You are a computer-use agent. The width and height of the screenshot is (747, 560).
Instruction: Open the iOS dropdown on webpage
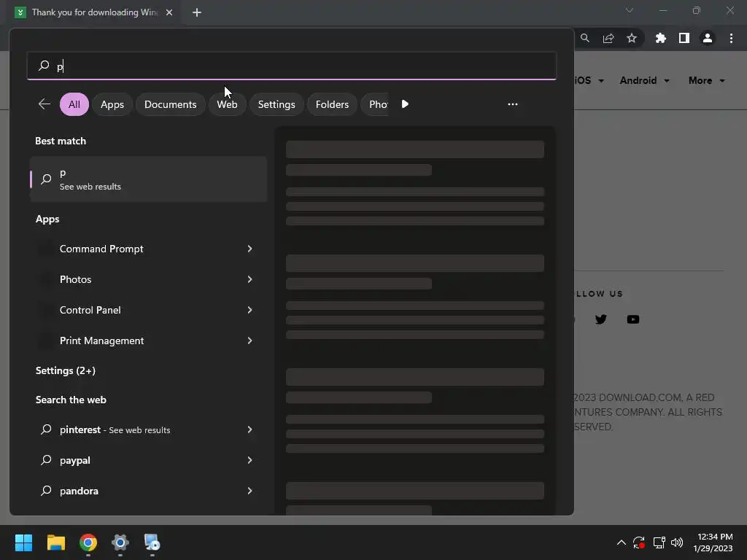point(589,80)
